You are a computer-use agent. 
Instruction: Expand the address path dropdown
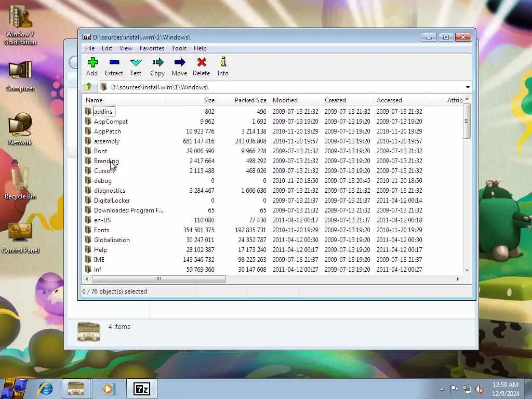(x=468, y=87)
